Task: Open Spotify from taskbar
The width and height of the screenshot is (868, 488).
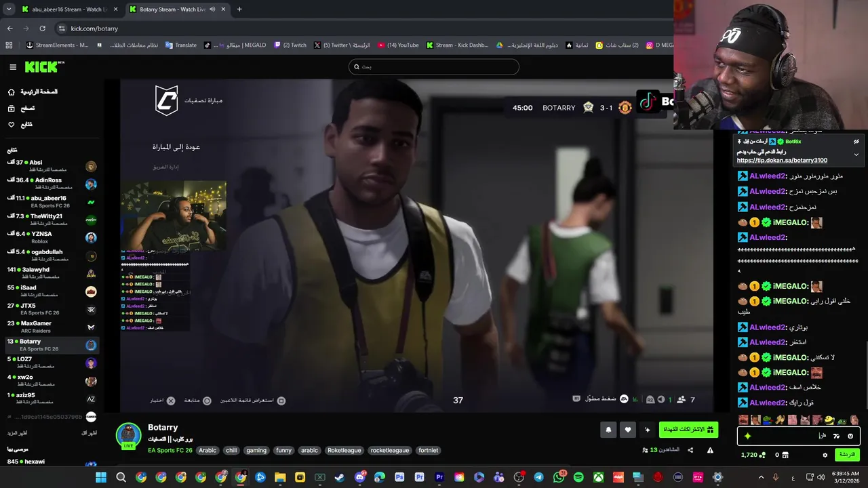Action: (x=578, y=477)
